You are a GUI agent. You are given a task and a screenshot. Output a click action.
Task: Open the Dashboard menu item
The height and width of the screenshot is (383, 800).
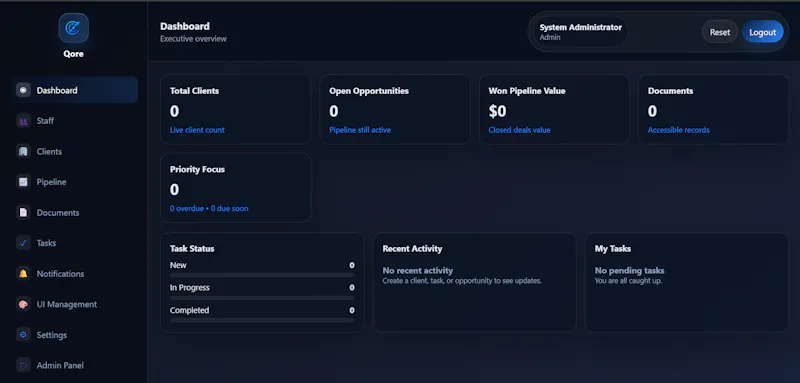(74, 90)
